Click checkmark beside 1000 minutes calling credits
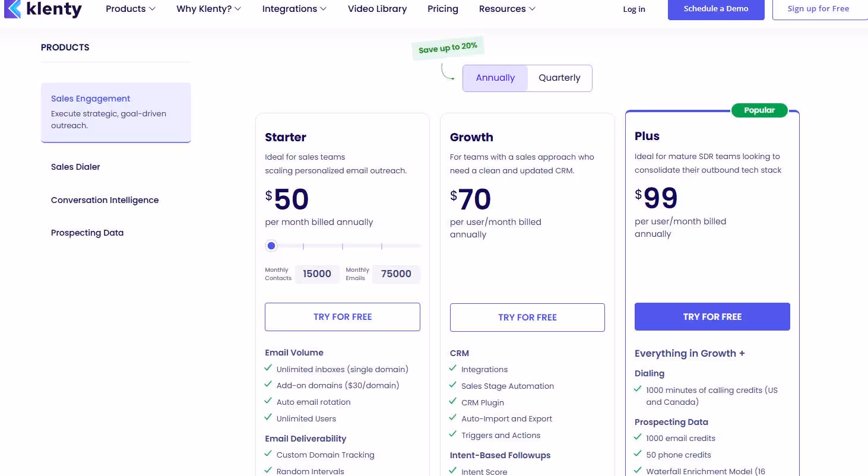868x476 pixels. pyautogui.click(x=638, y=389)
